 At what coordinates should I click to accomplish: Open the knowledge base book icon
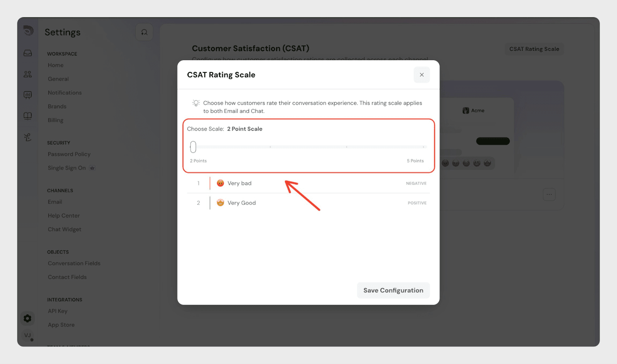click(28, 116)
